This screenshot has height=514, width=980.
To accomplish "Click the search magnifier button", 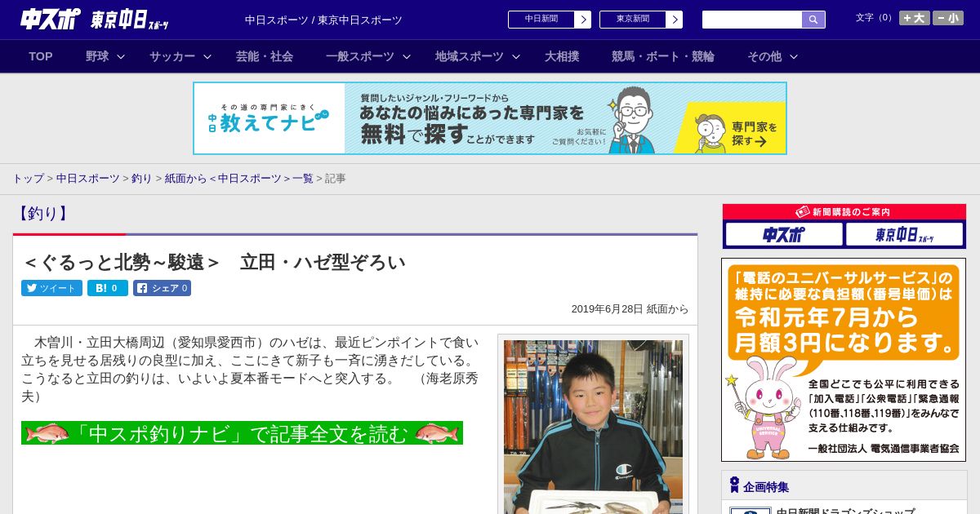I will 813,20.
